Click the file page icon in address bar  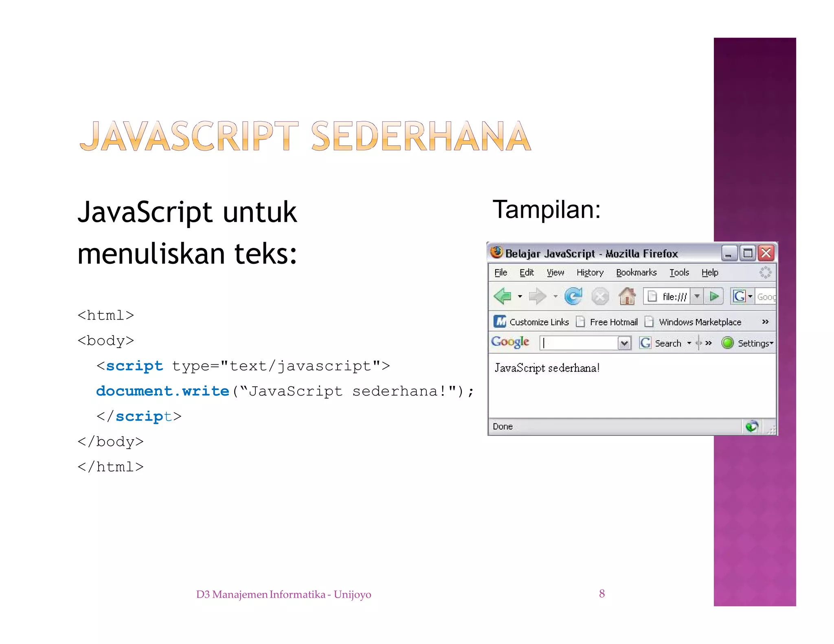click(652, 296)
